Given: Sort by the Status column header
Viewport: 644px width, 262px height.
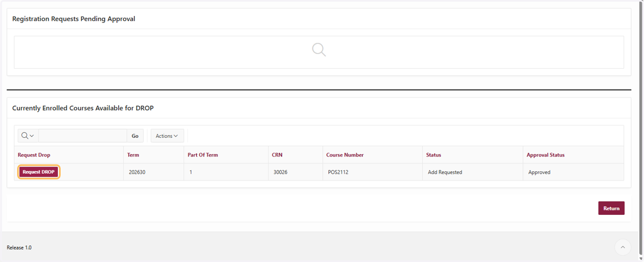Looking at the screenshot, I should tap(434, 155).
